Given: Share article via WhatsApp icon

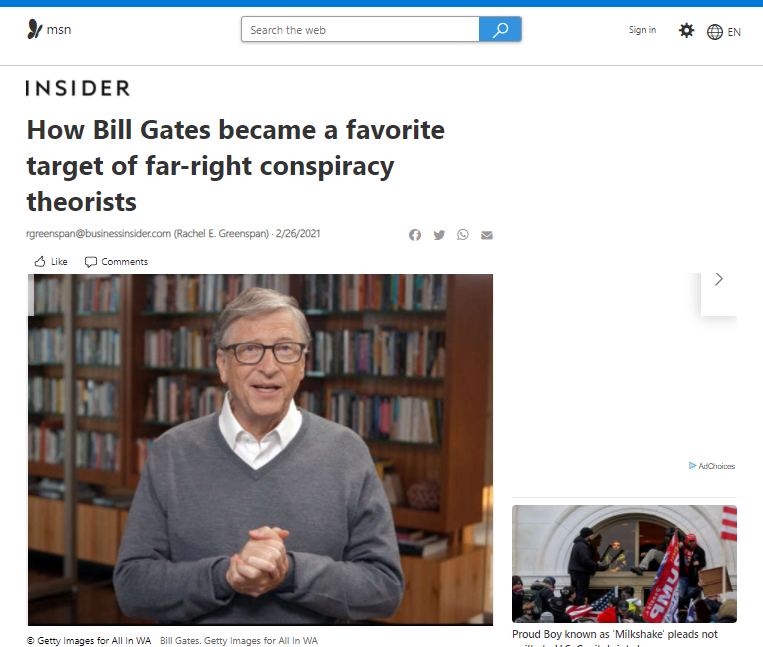Looking at the screenshot, I should (x=463, y=235).
